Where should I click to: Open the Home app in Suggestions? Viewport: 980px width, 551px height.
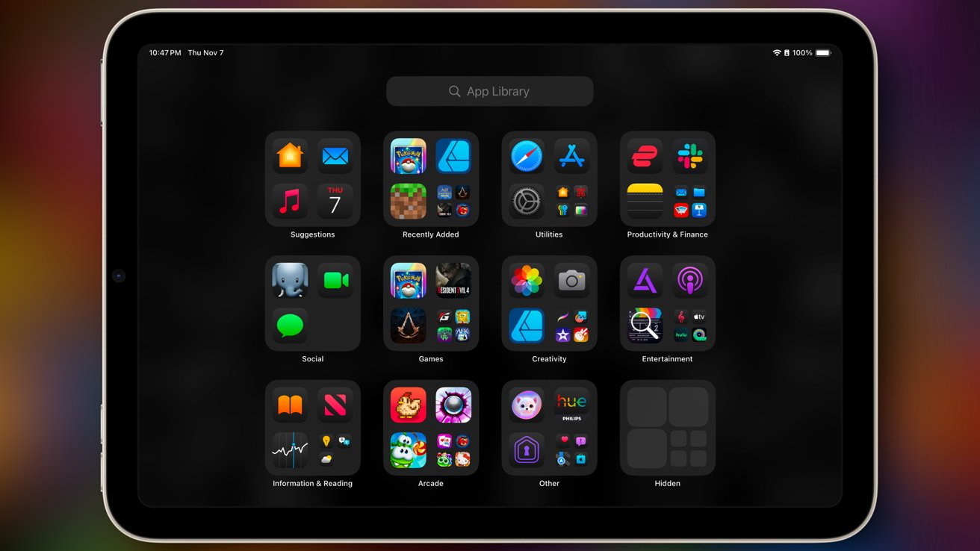(x=290, y=156)
